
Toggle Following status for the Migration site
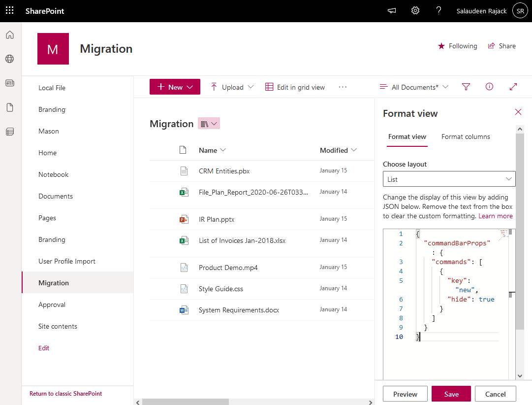(458, 46)
